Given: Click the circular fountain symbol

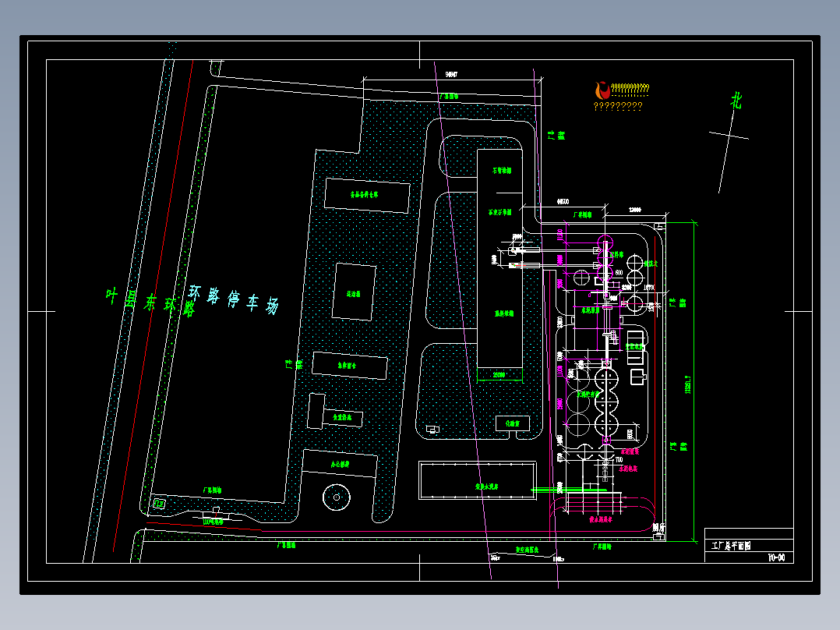Looking at the screenshot, I should point(337,497).
